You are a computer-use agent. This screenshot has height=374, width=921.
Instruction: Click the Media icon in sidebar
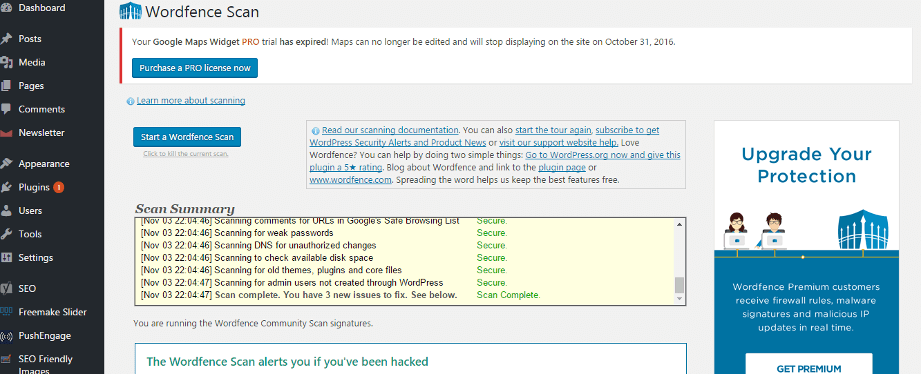pos(6,62)
